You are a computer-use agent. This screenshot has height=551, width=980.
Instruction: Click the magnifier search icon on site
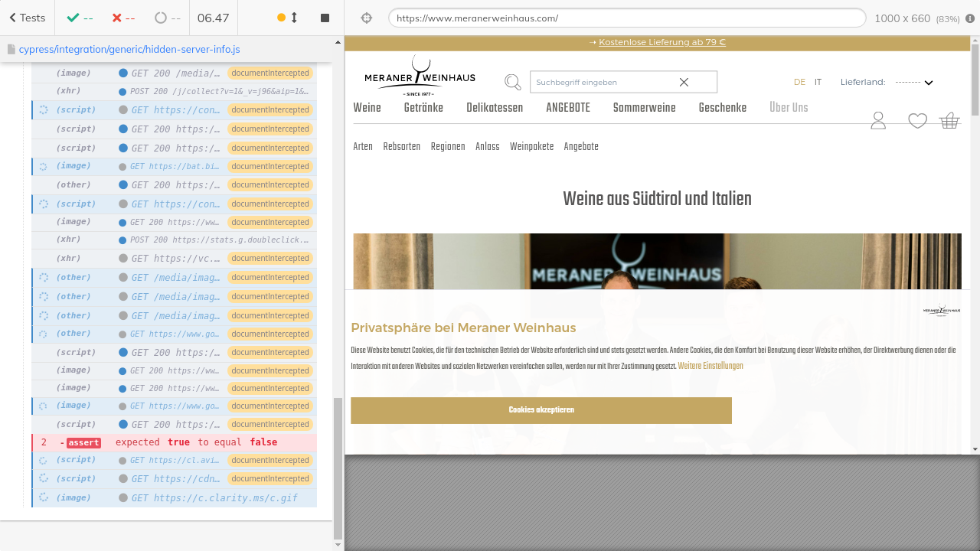pyautogui.click(x=512, y=82)
